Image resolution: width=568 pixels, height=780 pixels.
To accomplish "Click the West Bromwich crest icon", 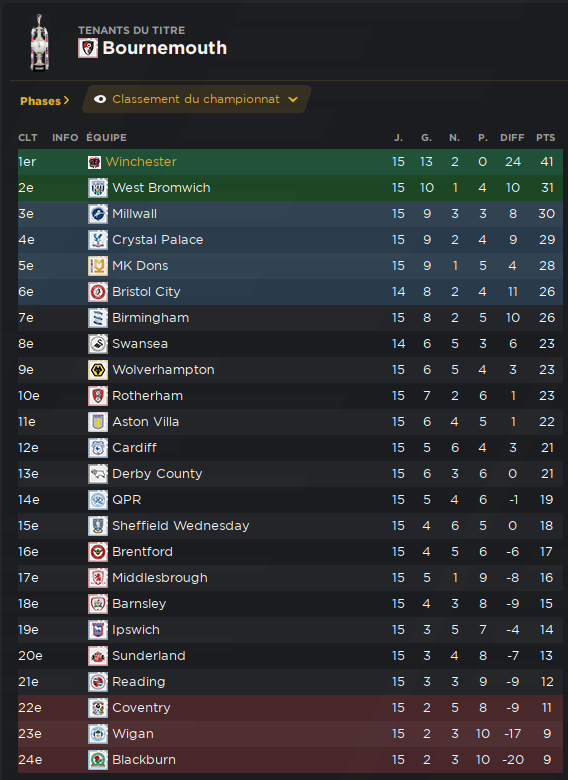I will click(98, 188).
